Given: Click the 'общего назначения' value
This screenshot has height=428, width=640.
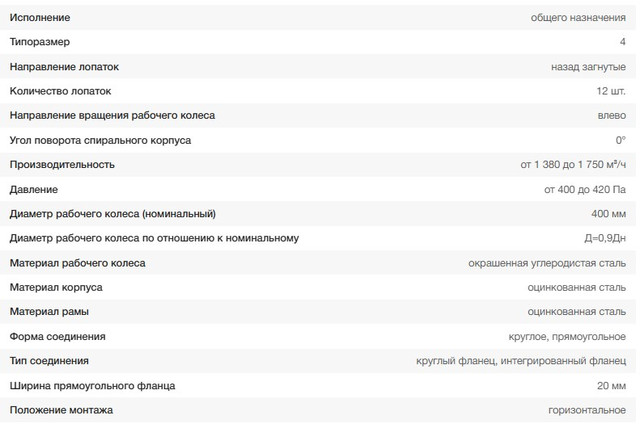Looking at the screenshot, I should (578, 18).
